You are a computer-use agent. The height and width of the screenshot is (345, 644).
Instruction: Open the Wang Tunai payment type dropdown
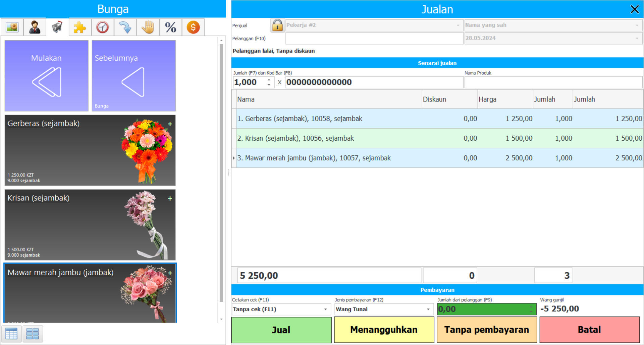click(x=428, y=309)
